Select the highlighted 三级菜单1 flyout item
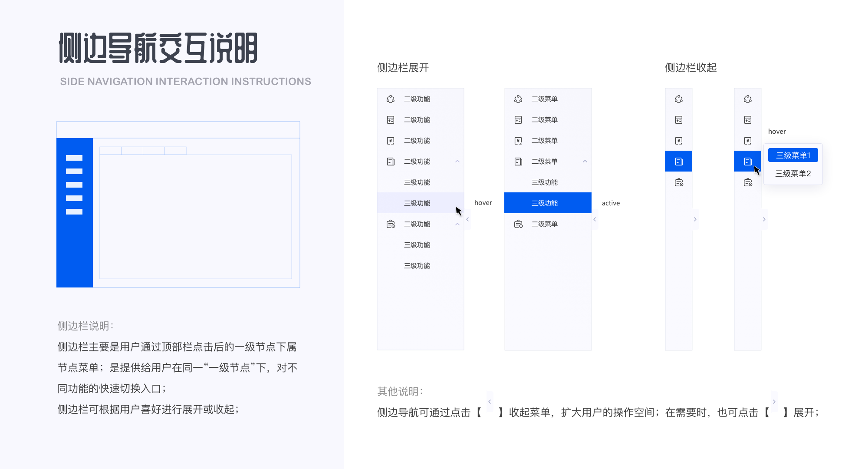Screen dimensions: 868x469 coord(793,155)
